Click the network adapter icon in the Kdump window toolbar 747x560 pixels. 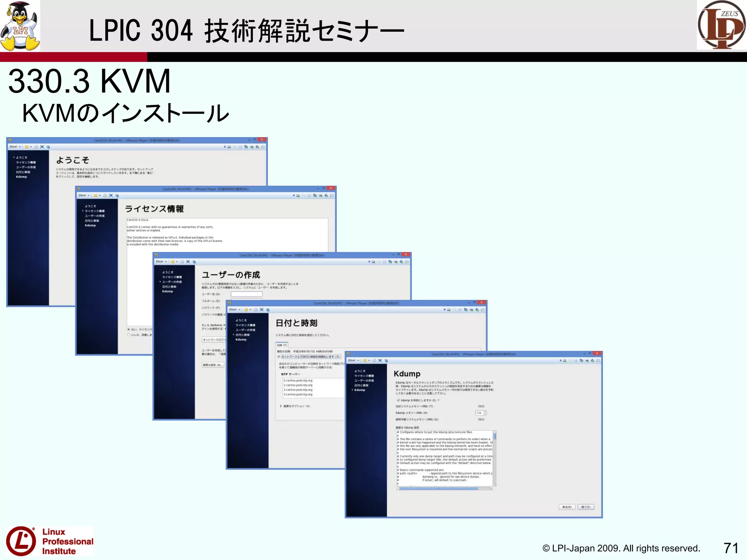point(581,361)
